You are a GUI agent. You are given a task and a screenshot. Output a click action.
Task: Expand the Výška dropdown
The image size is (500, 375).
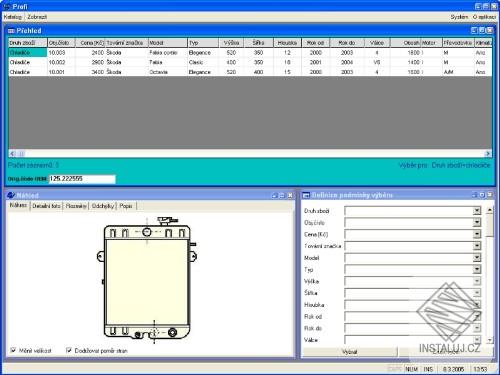pos(477,281)
